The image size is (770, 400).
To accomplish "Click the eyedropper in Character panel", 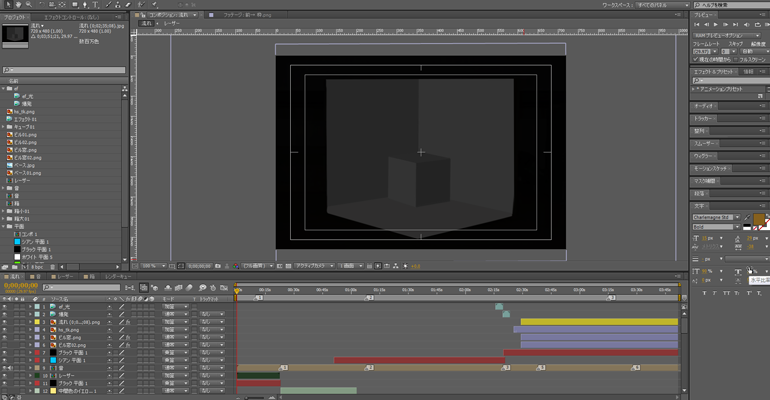I will (x=746, y=216).
